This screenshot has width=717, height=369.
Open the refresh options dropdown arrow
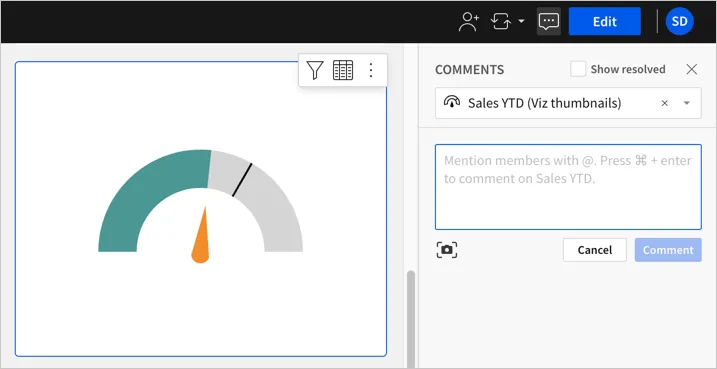(x=521, y=21)
